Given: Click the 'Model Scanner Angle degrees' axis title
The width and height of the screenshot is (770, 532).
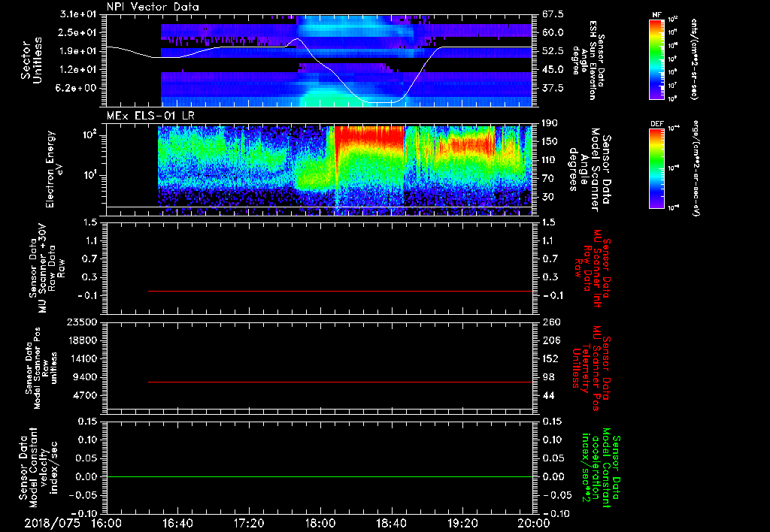Looking at the screenshot, I should click(590, 170).
